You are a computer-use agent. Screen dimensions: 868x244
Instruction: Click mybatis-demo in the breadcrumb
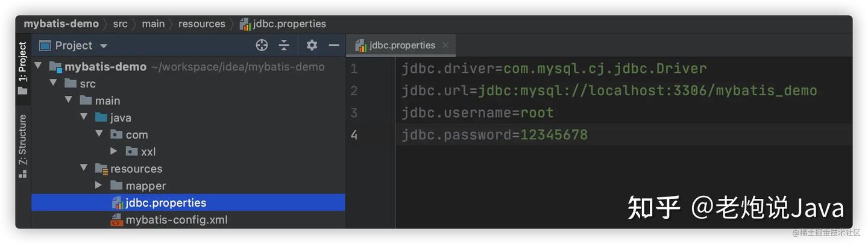tap(61, 24)
